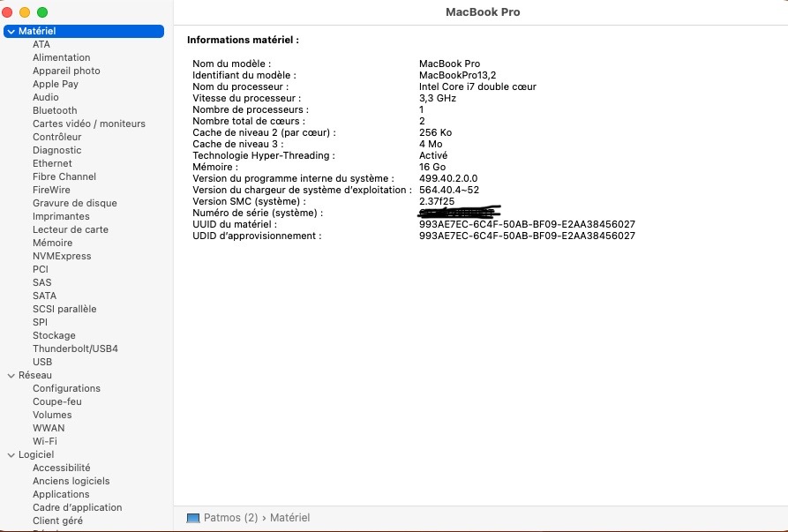Open Applications under Logiciel
This screenshot has height=532, width=788.
pyautogui.click(x=61, y=494)
